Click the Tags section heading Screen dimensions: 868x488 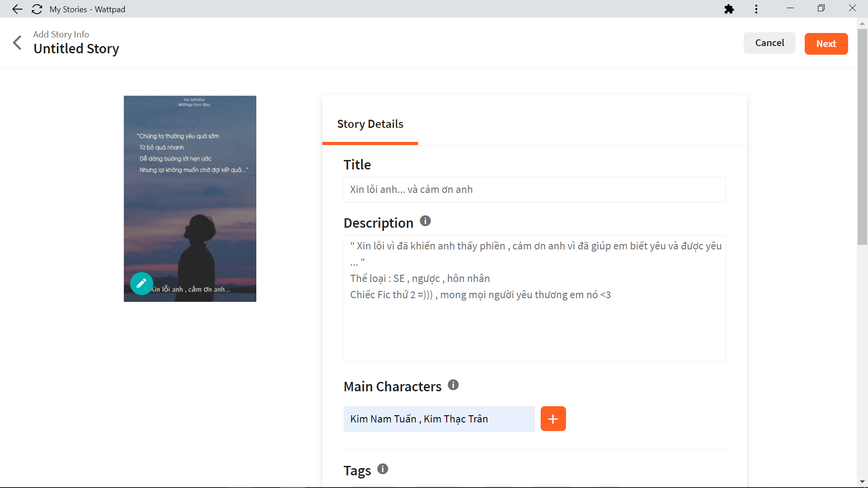click(357, 471)
